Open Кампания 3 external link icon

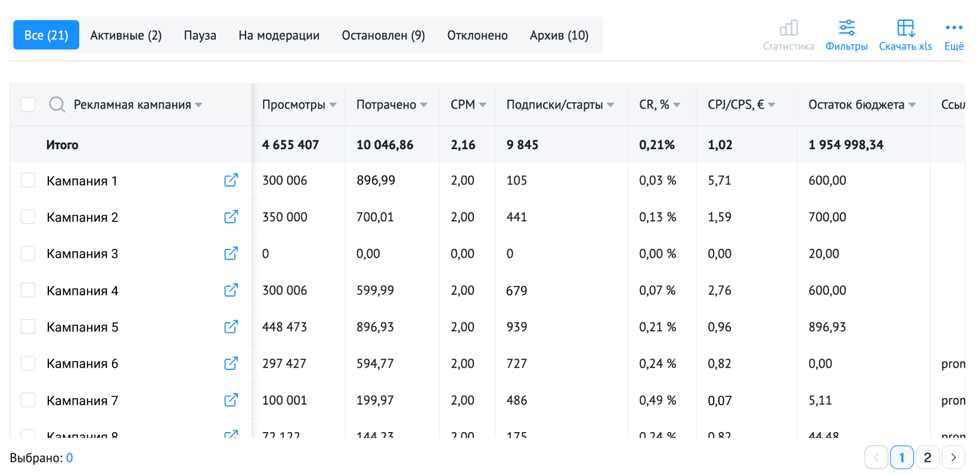231,254
